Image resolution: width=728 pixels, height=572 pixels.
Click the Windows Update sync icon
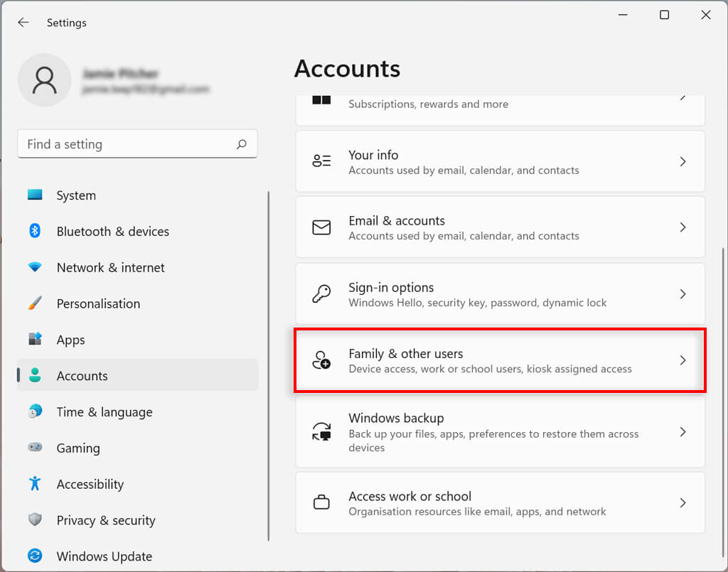click(x=35, y=556)
